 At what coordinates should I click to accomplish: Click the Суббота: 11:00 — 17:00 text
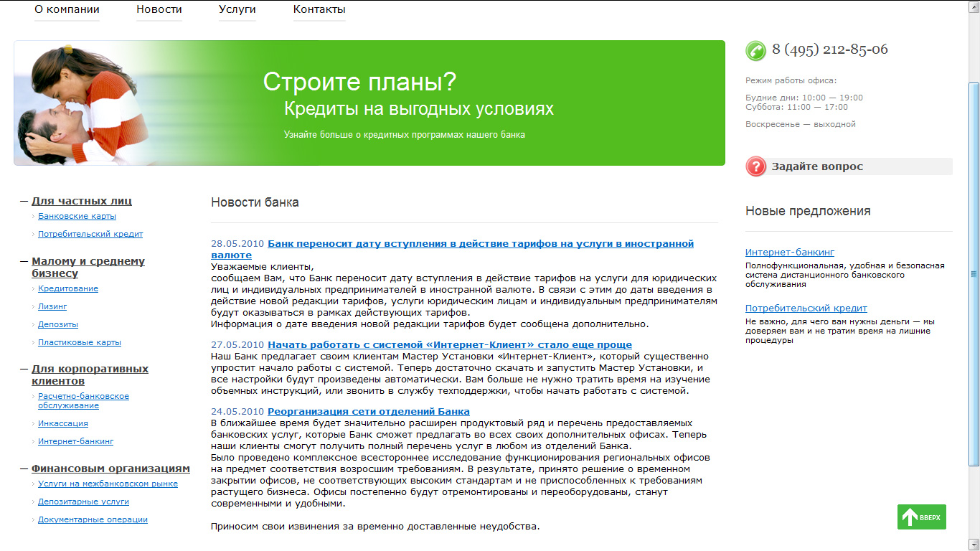pos(796,107)
